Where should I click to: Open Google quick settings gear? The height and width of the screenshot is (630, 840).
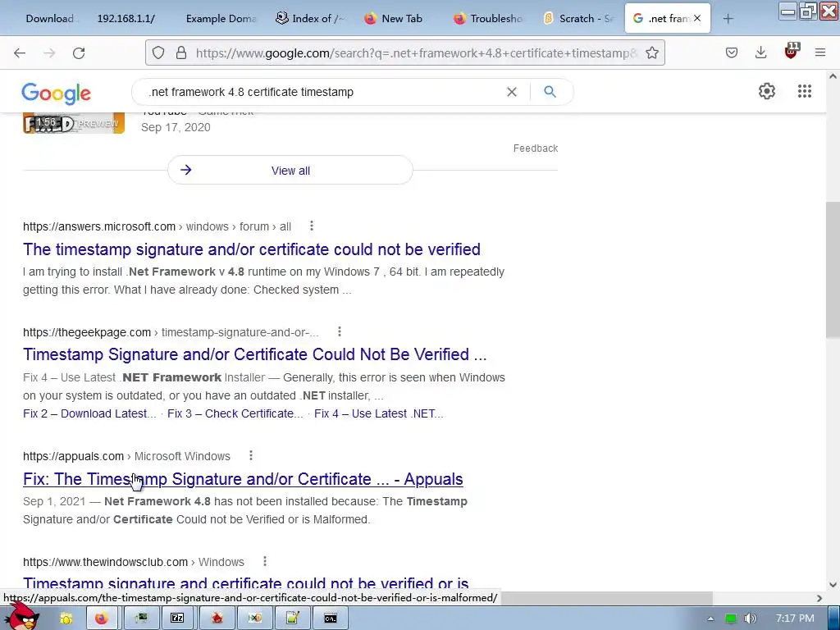(767, 91)
